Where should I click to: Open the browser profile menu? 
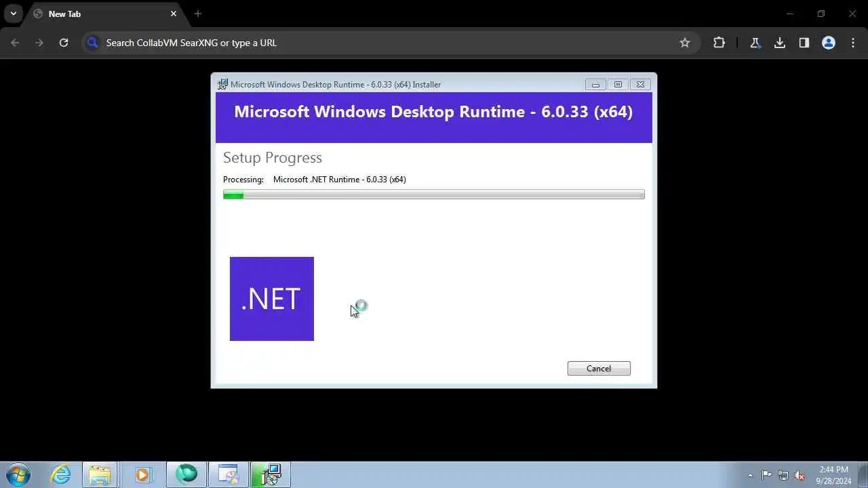pos(829,43)
